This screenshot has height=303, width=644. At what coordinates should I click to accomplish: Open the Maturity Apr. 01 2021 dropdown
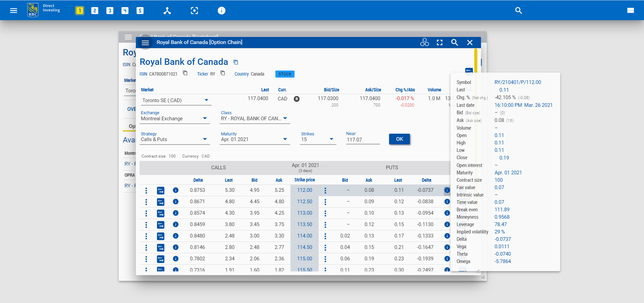[x=285, y=139]
